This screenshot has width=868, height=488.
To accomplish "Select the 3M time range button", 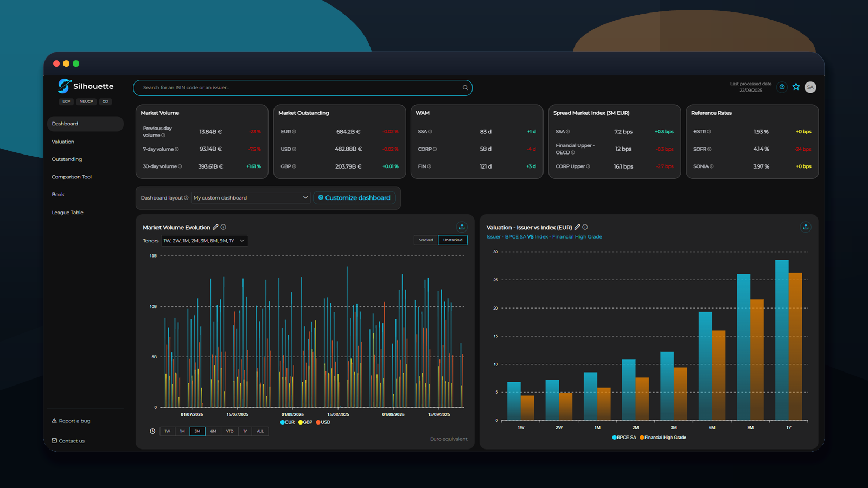I will coord(197,431).
